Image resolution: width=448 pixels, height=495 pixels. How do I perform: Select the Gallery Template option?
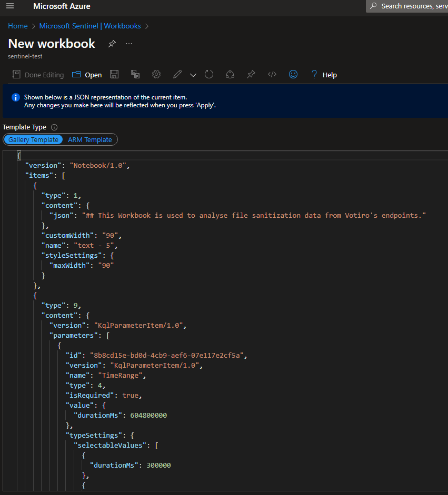pos(33,139)
